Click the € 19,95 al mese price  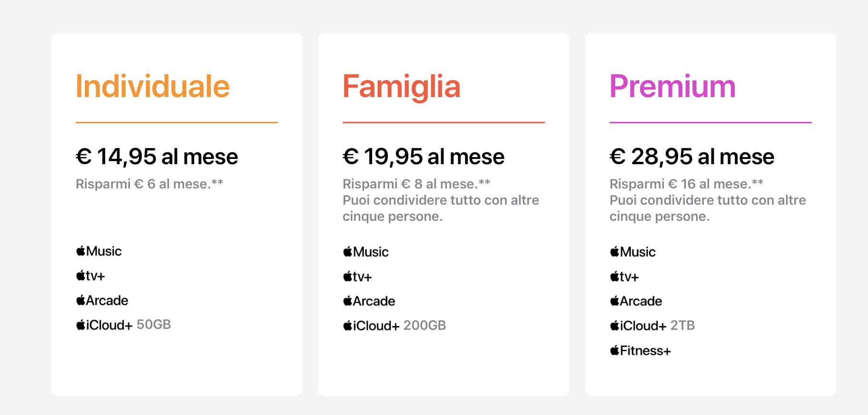point(424,157)
